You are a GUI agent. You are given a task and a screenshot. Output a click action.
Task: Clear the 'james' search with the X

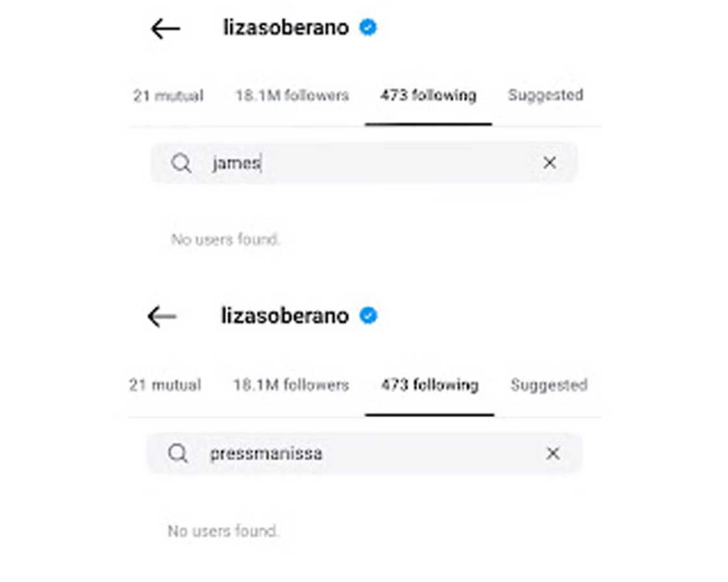click(x=549, y=162)
